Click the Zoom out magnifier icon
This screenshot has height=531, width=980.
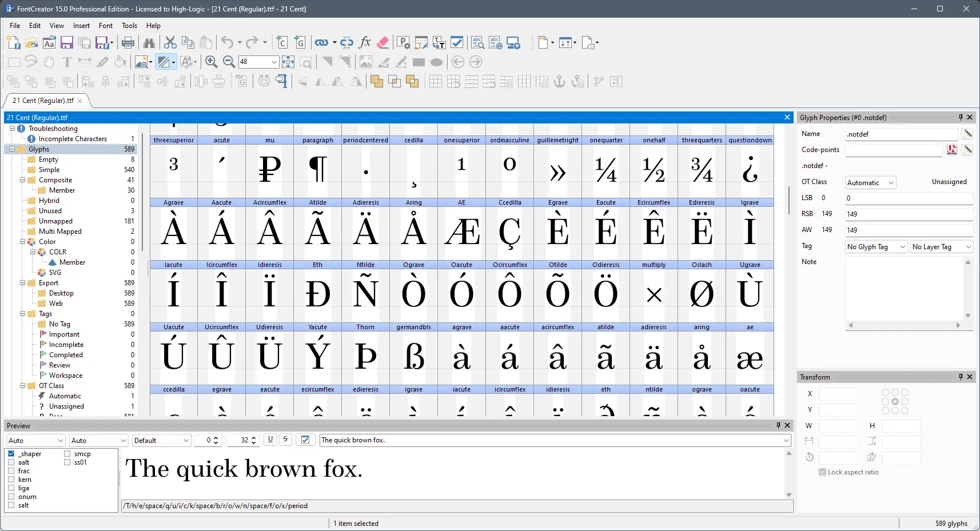[x=229, y=62]
